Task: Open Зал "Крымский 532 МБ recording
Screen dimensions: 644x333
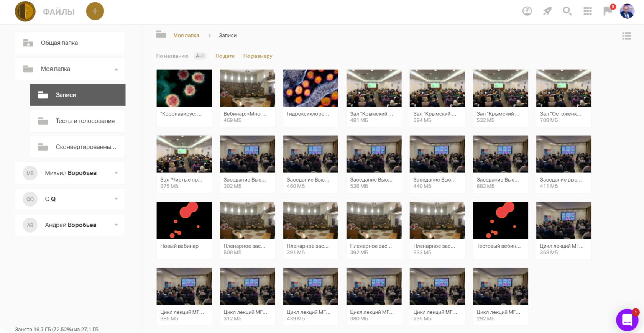Action: click(500, 98)
